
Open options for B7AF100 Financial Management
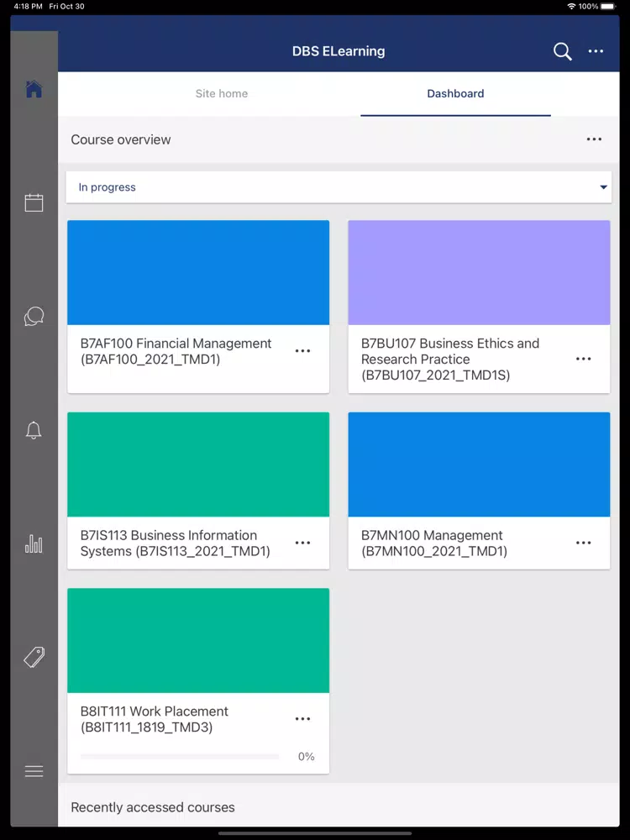point(302,351)
